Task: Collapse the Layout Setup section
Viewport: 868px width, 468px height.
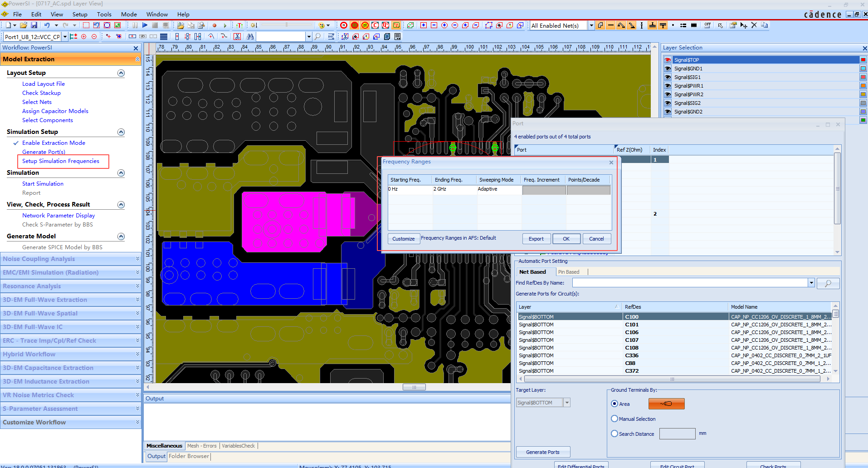Action: [x=121, y=73]
